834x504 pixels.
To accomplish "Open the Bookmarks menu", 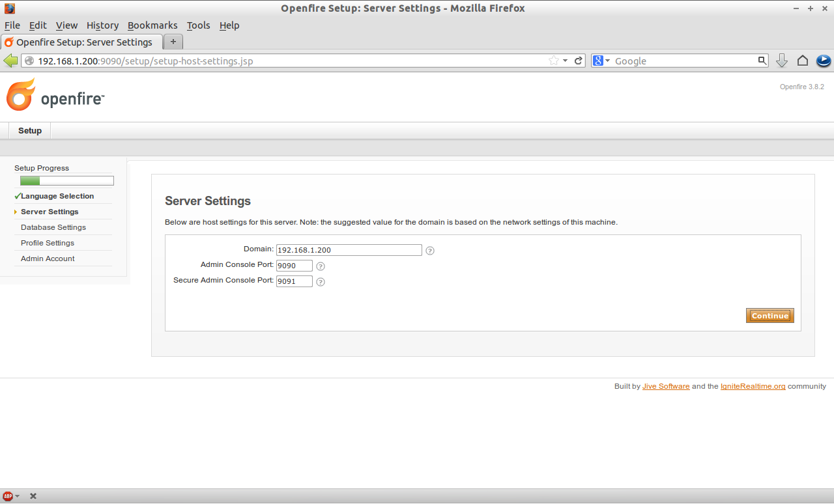I will click(x=152, y=25).
